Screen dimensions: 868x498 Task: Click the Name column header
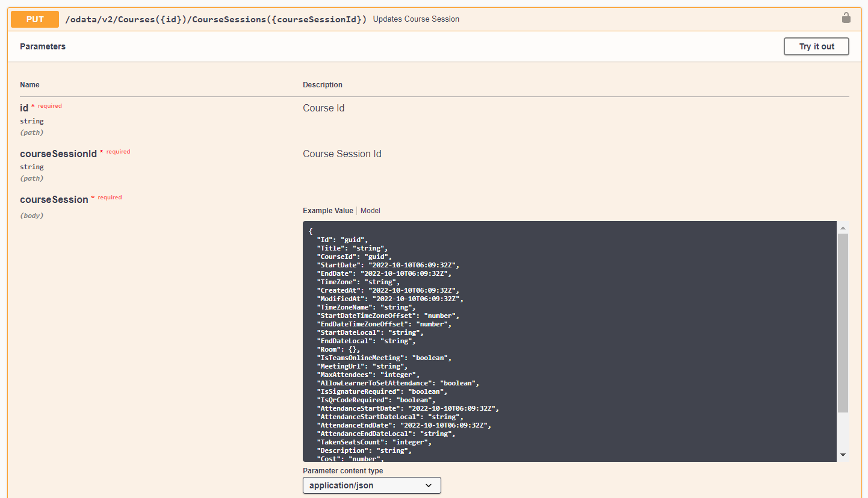tap(29, 85)
